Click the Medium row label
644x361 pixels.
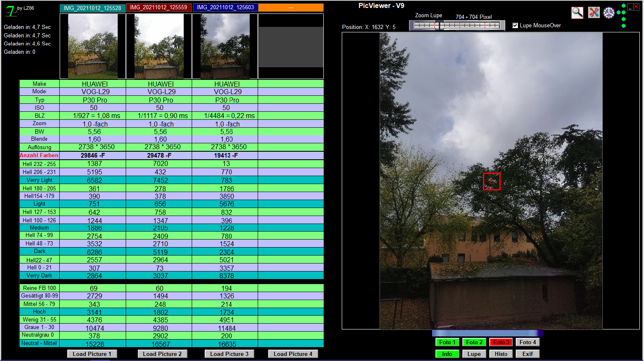(40, 227)
